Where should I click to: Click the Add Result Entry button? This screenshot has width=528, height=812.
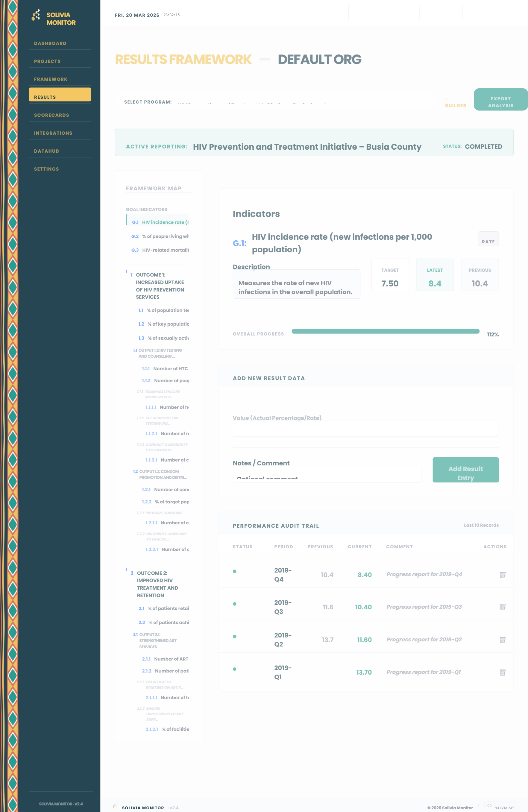[465, 470]
